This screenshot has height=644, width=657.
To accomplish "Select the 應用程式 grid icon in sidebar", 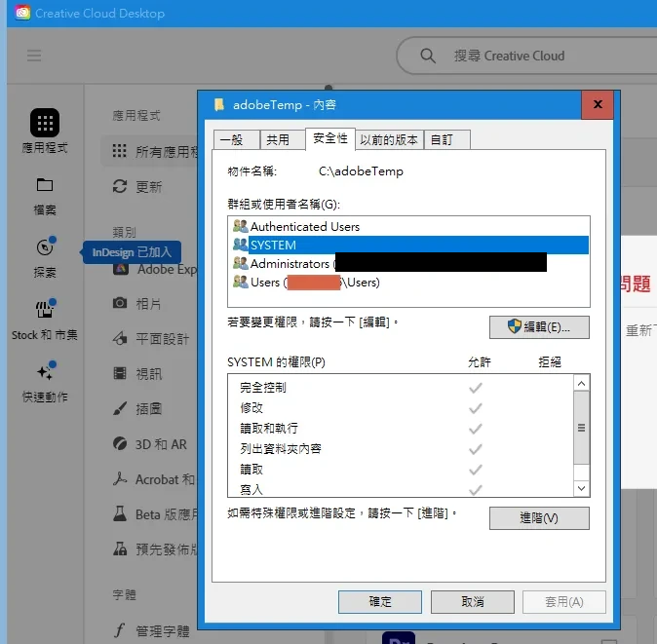I will pyautogui.click(x=45, y=123).
